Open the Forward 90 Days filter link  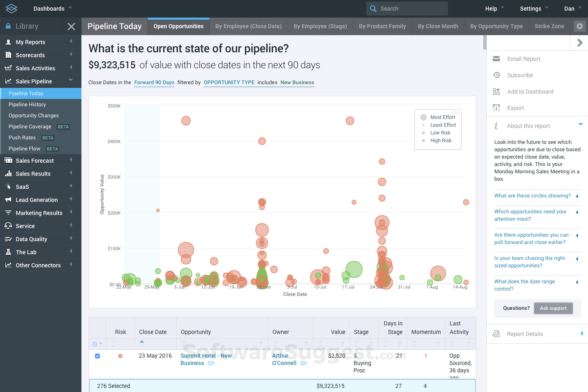point(154,83)
